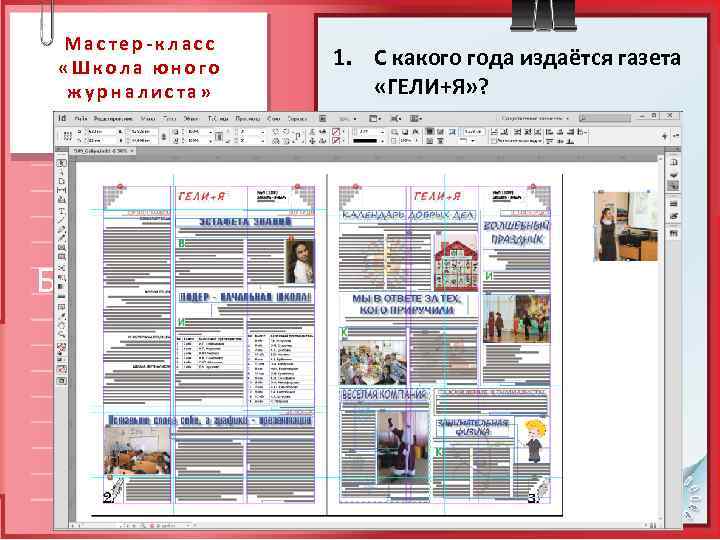This screenshot has width=720, height=540.
Task: Open the stroke weight dropdown
Action: [382, 132]
